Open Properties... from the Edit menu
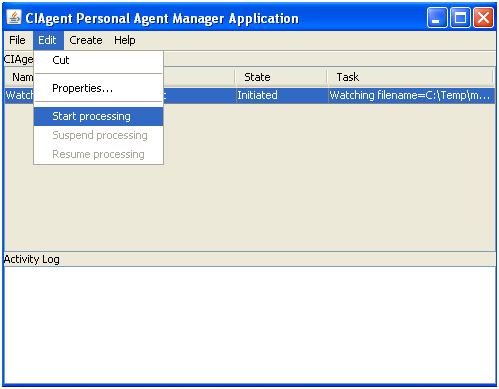 [98, 88]
